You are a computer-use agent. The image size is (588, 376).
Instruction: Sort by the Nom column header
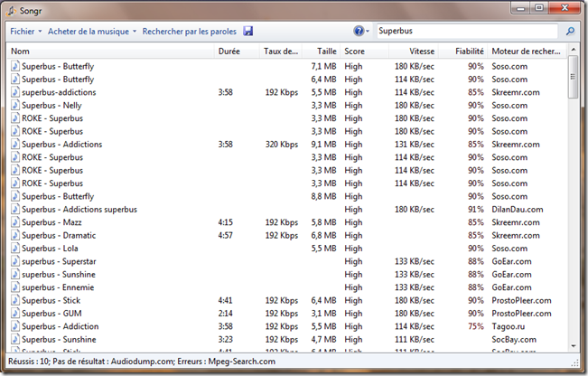click(x=110, y=52)
